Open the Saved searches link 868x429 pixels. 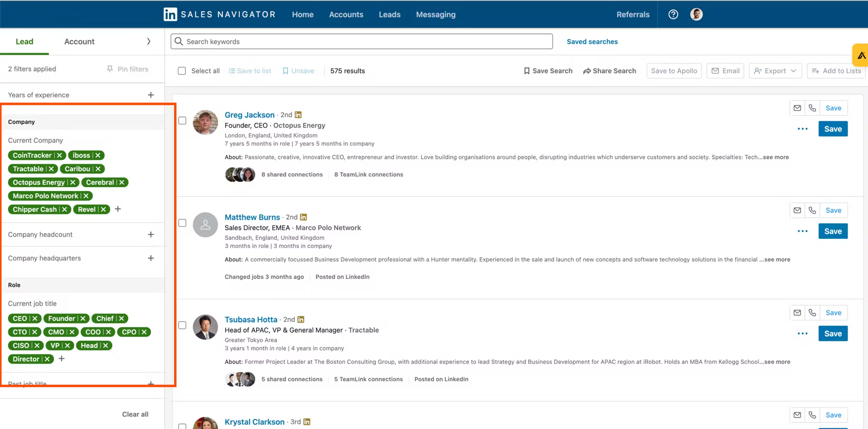pos(592,41)
